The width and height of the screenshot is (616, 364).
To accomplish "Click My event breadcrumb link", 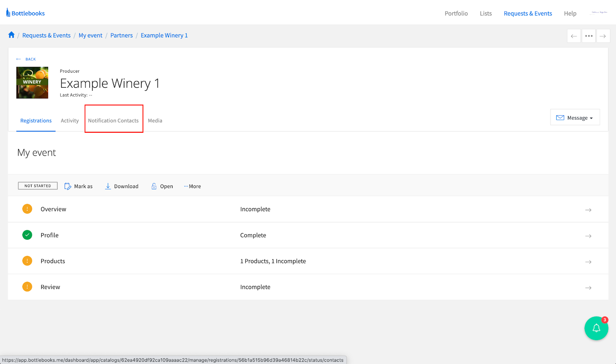I will click(x=90, y=35).
